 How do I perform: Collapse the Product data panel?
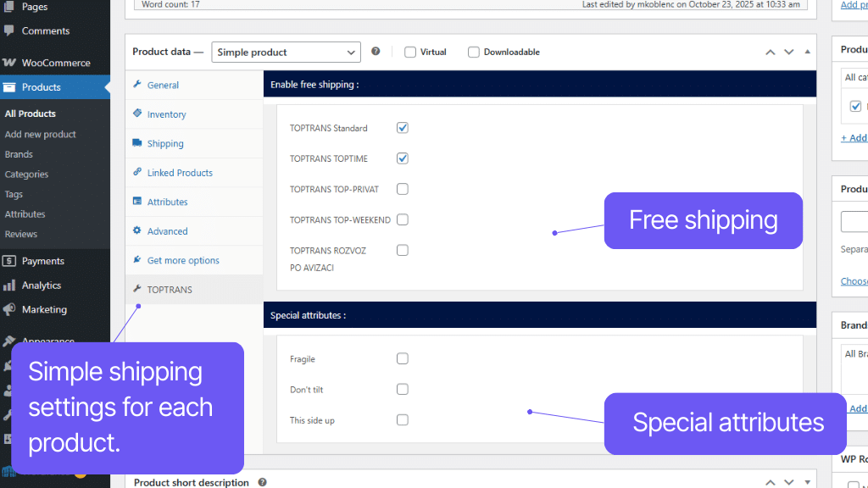tap(808, 52)
